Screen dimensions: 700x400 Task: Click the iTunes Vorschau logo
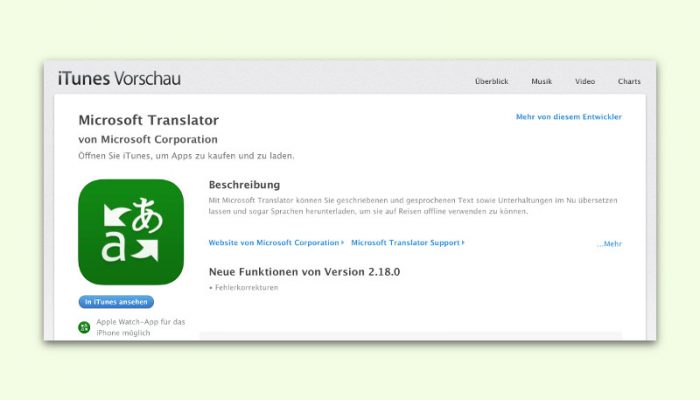119,79
